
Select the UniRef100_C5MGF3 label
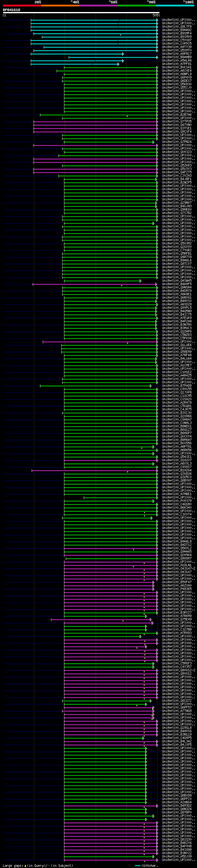[x=177, y=663]
